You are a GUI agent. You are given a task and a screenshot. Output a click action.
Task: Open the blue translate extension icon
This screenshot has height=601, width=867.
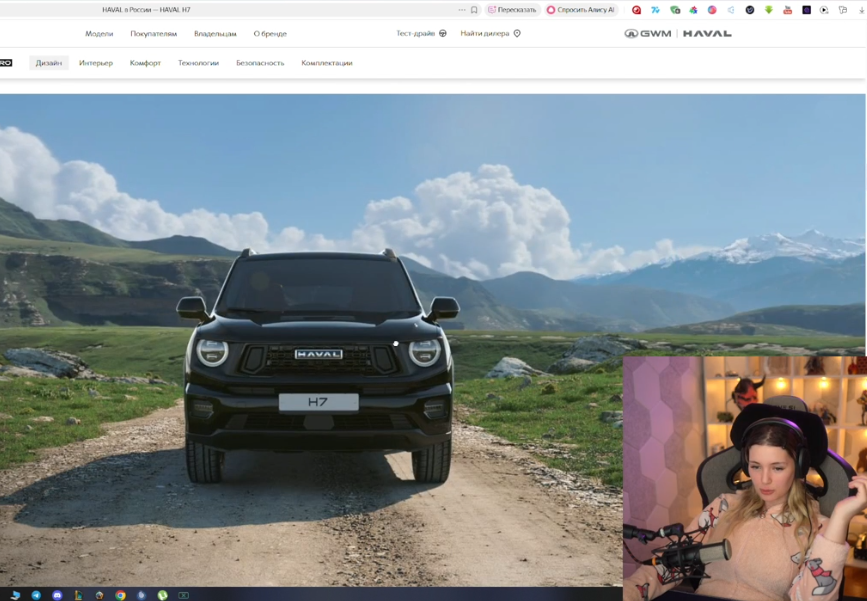tap(655, 10)
